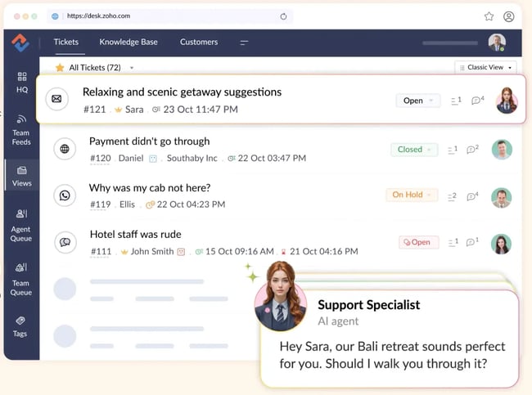Open the comments icon on Hotel staff ticket
532x395 pixels.
472,241
